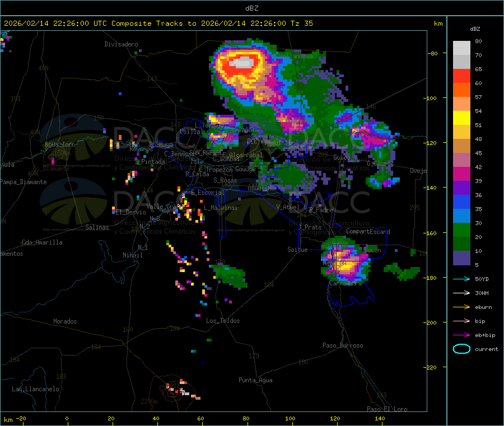Click the Pampa_Diamante place label
504x426 pixels.
pyautogui.click(x=24, y=182)
